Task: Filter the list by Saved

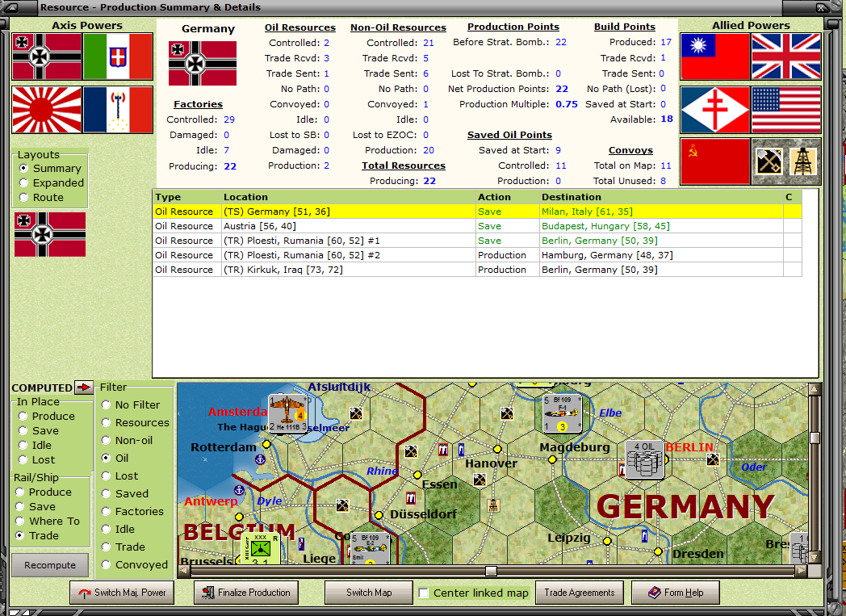Action: point(107,493)
